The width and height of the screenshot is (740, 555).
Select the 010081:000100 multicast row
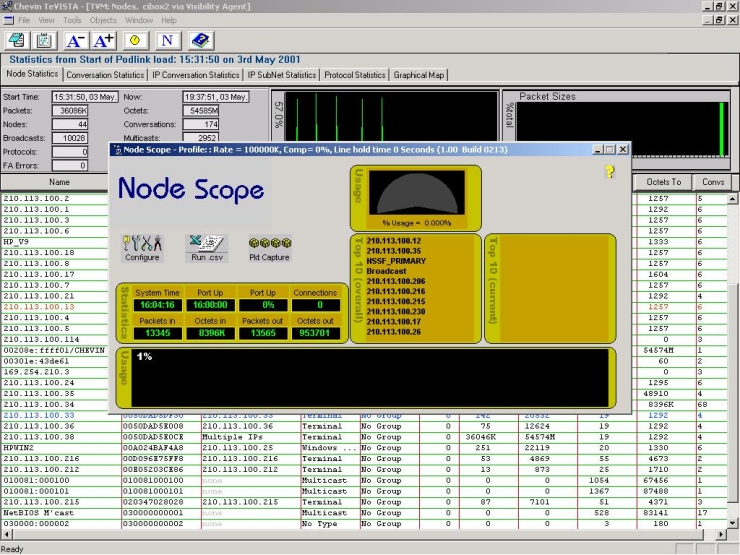(363, 480)
